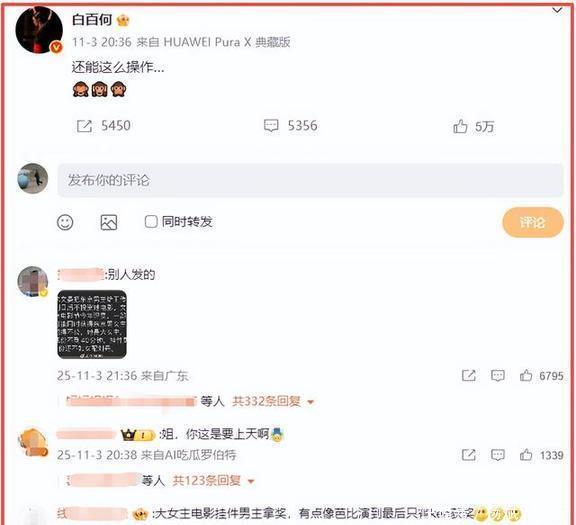
Task: Click the repost icon showing 5450
Action: pos(84,126)
